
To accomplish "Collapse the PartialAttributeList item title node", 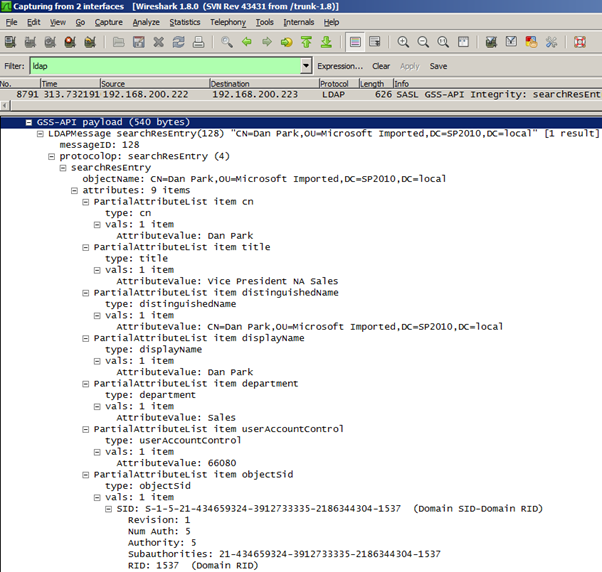I will 87,247.
